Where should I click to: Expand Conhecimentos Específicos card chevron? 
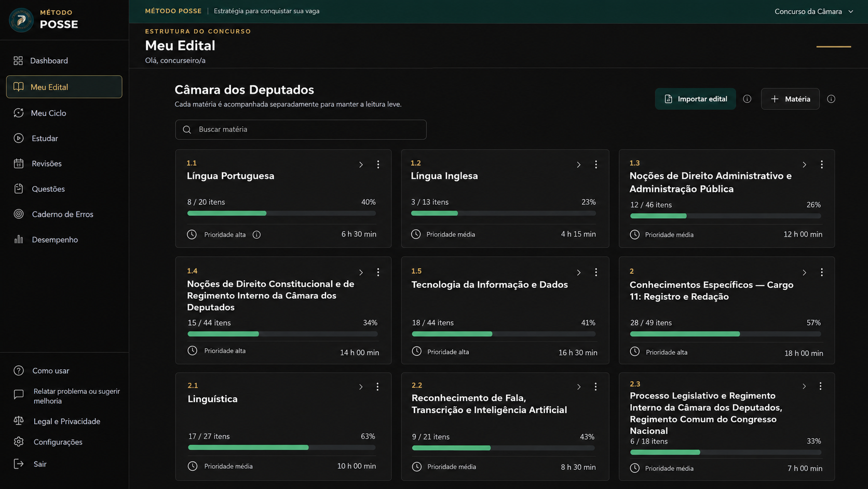point(804,272)
